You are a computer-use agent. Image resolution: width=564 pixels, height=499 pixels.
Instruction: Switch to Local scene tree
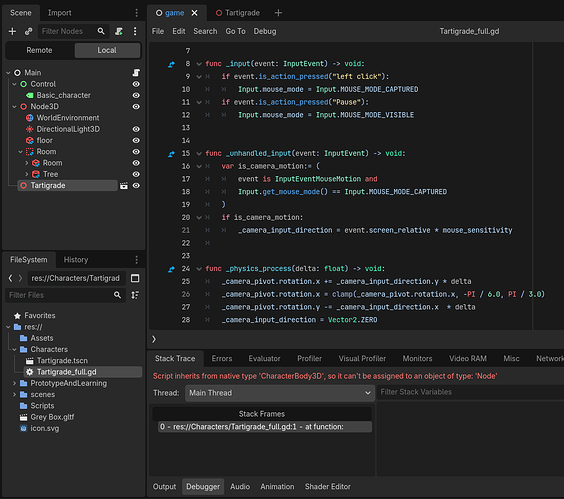tap(107, 50)
